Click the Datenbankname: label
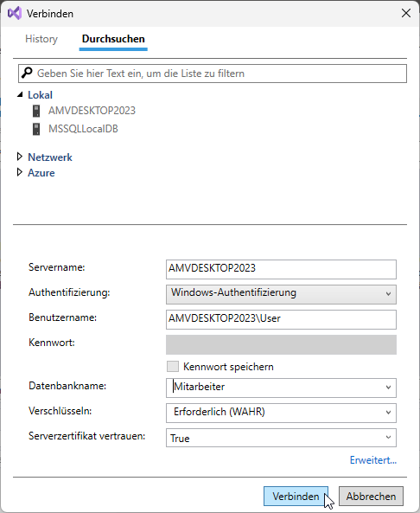 click(x=67, y=386)
